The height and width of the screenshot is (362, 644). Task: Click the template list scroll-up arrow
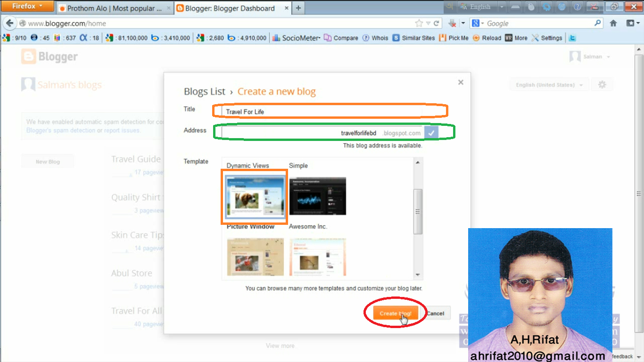pyautogui.click(x=418, y=162)
